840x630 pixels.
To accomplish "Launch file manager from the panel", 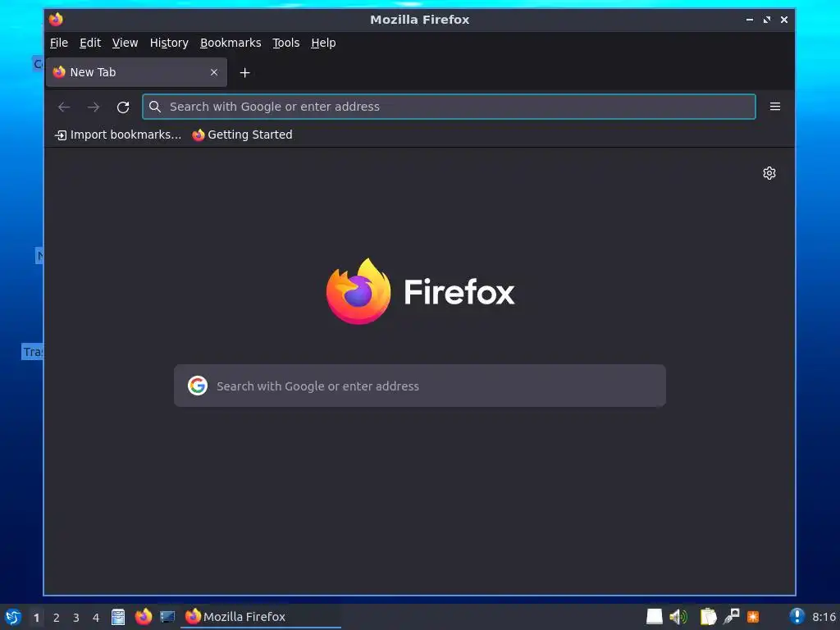I will [x=118, y=617].
